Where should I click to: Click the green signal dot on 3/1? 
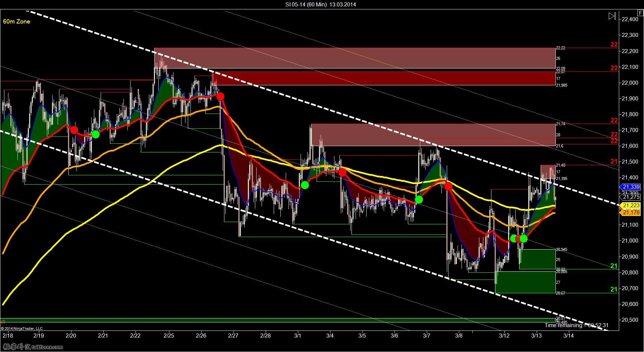click(x=305, y=185)
